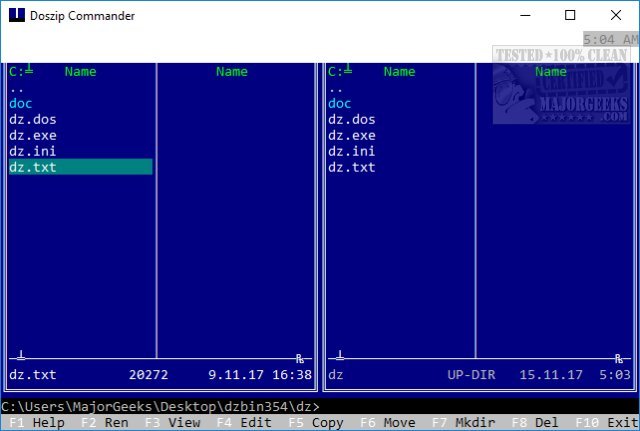Select dz.dos in the right panel

pos(351,120)
